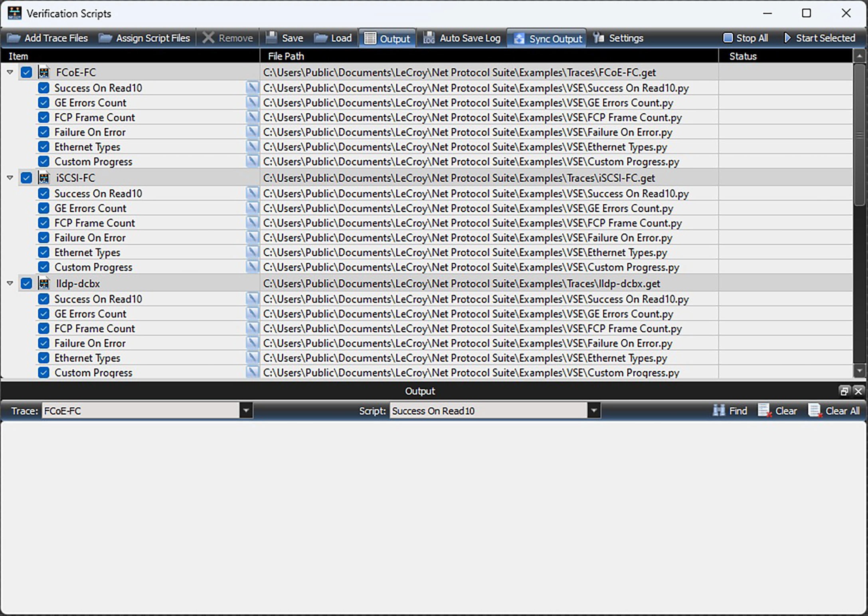This screenshot has height=616, width=868.
Task: Click edit-script icon for lldp-dcbx Success On Read10
Action: click(x=252, y=299)
